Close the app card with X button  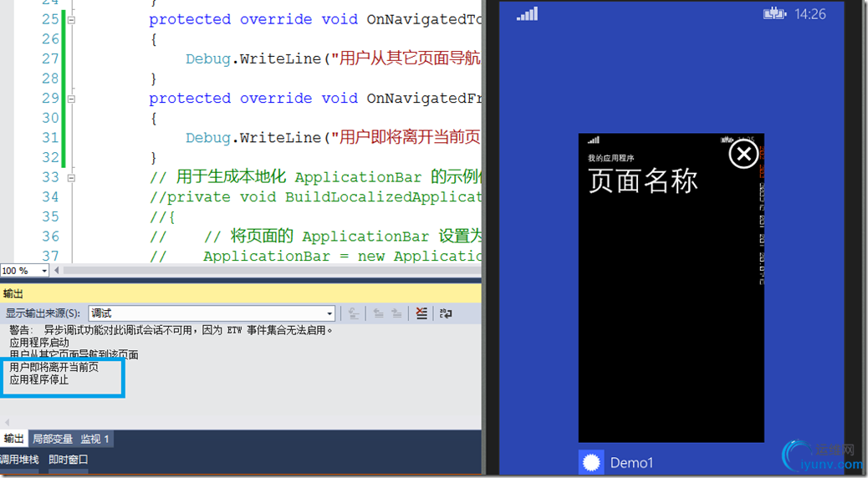(743, 154)
